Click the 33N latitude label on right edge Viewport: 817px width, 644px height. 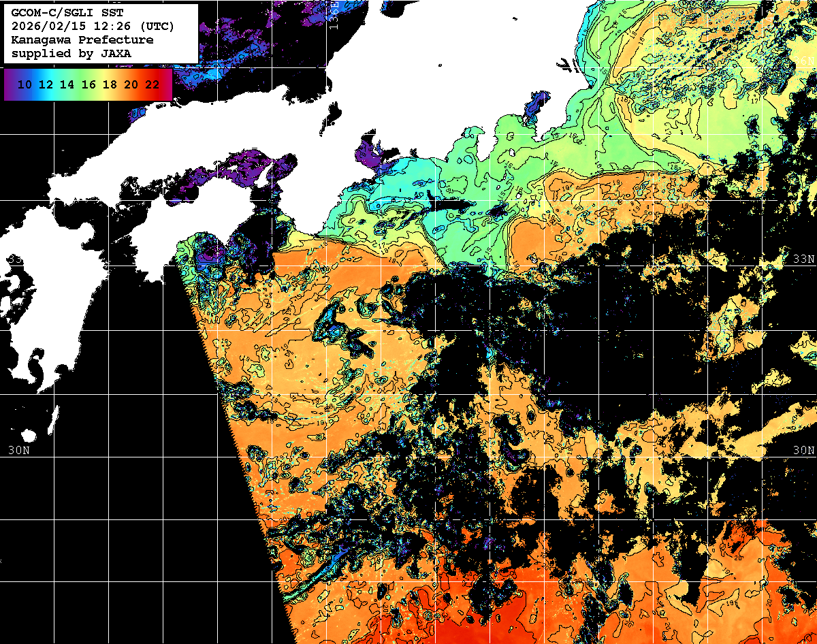click(x=804, y=259)
